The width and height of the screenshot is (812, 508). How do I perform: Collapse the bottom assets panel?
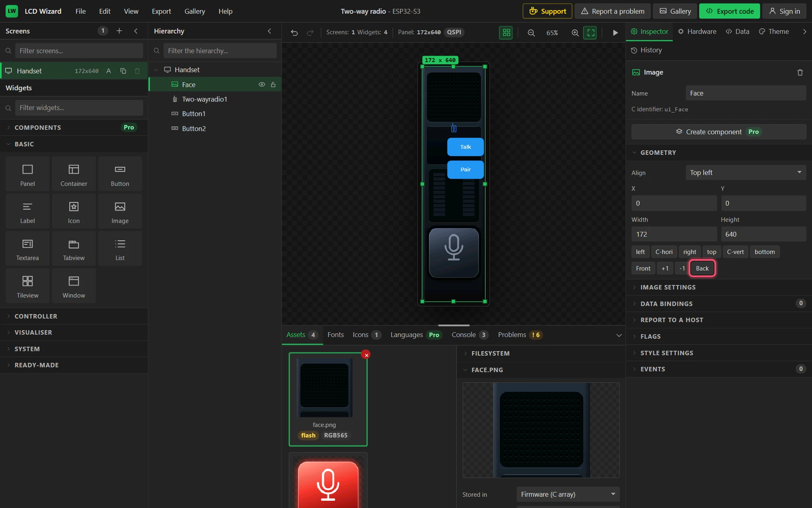(619, 335)
